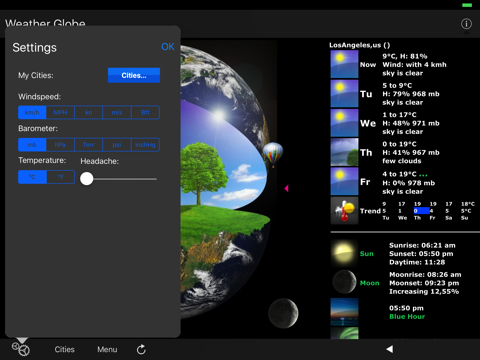This screenshot has height=360, width=480.
Task: Open the Blue Hour thumbnail
Action: (x=344, y=312)
